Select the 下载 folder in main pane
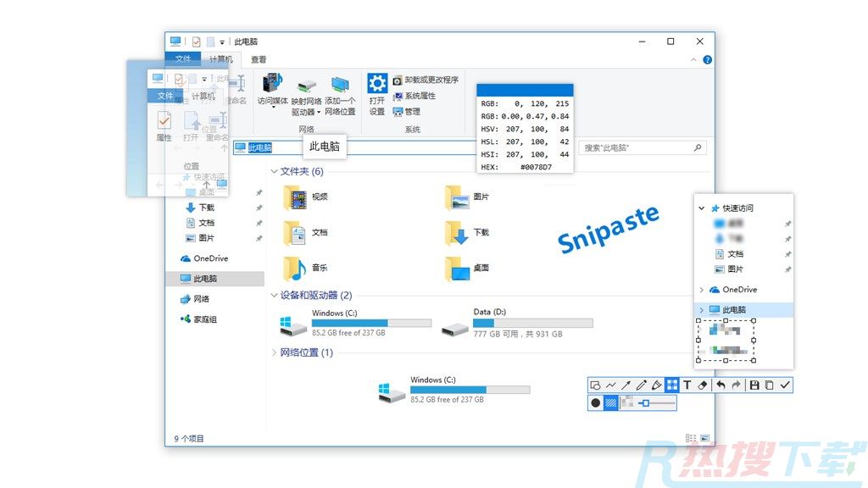 tap(467, 232)
